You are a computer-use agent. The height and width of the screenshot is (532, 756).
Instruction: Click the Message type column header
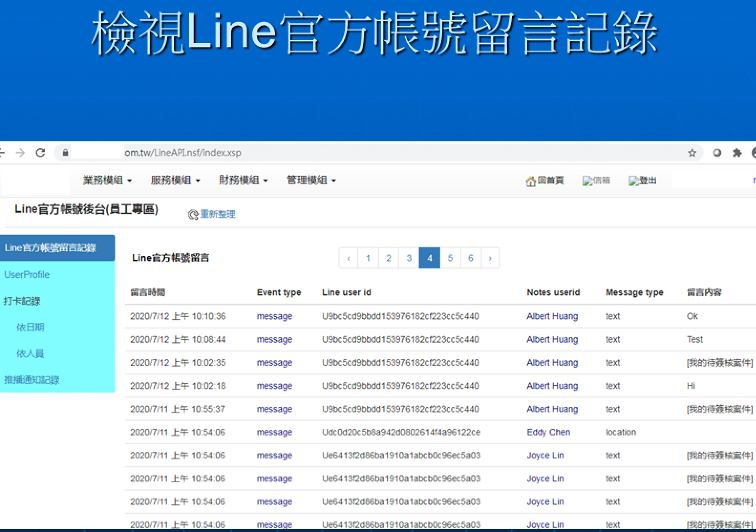click(635, 293)
